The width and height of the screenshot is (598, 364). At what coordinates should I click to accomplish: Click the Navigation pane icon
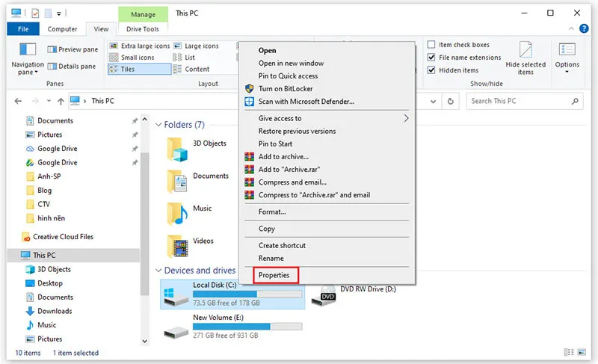click(x=28, y=51)
